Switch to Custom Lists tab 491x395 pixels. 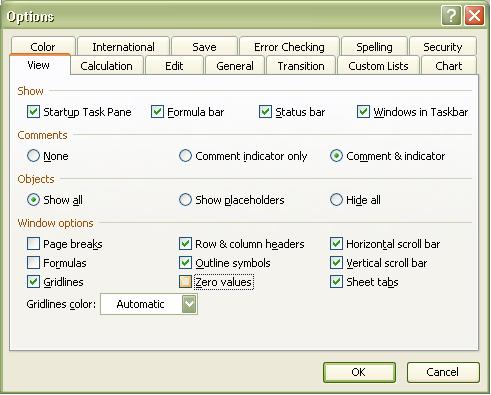(x=378, y=66)
